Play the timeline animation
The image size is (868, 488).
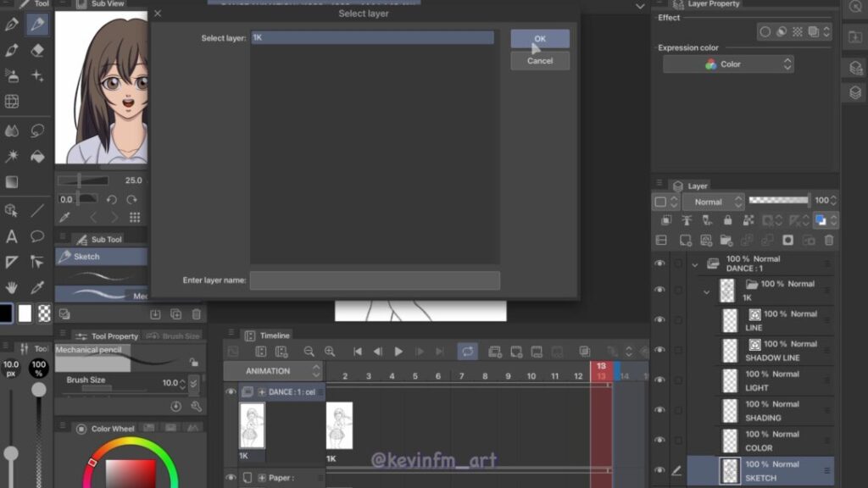(x=398, y=352)
